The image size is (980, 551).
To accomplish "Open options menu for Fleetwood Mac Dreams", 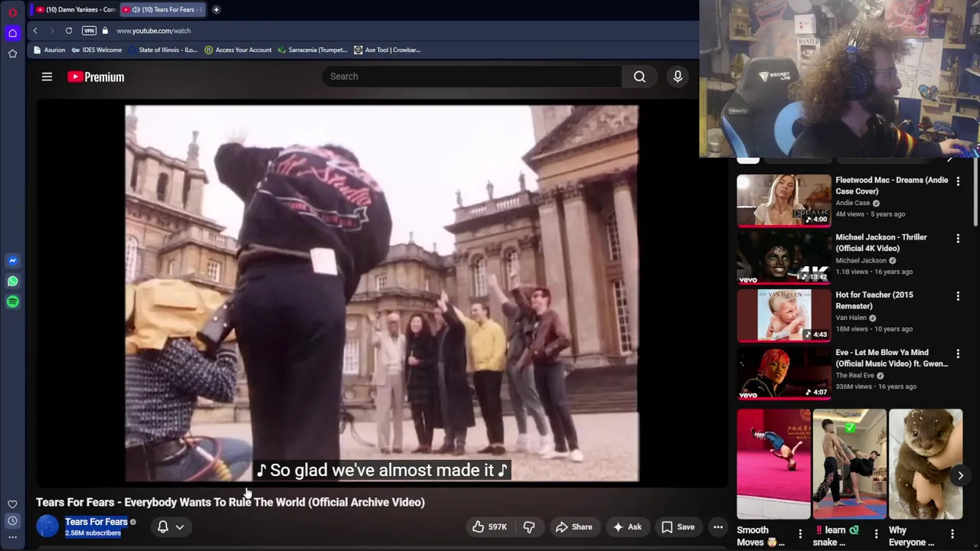I will tap(958, 181).
